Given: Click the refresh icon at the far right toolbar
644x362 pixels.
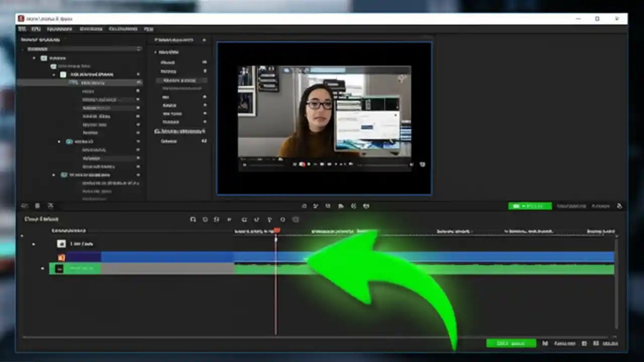Looking at the screenshot, I should point(619,206).
